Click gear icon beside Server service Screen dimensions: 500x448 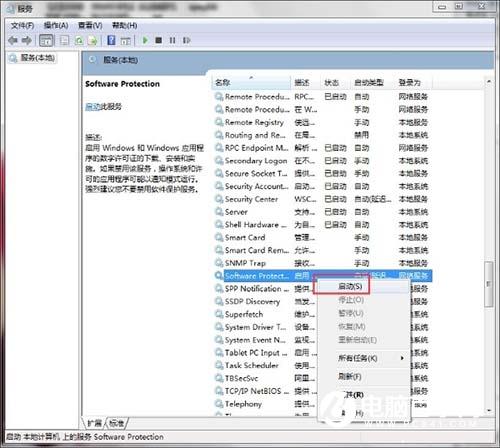pyautogui.click(x=219, y=212)
